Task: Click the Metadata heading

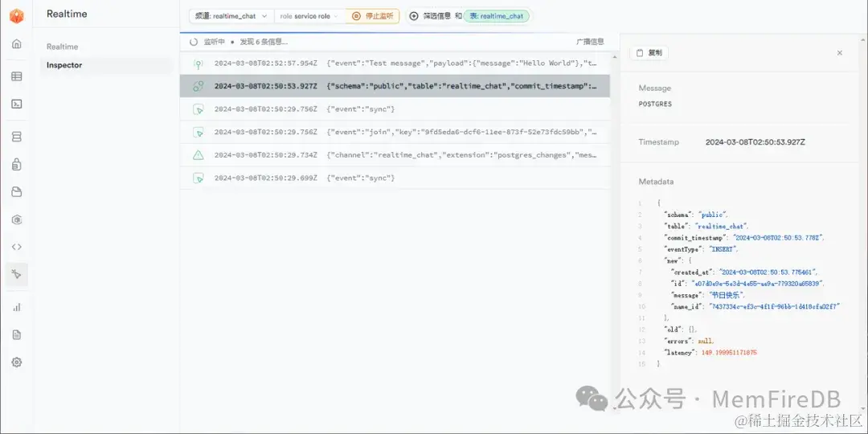Action: click(x=656, y=182)
